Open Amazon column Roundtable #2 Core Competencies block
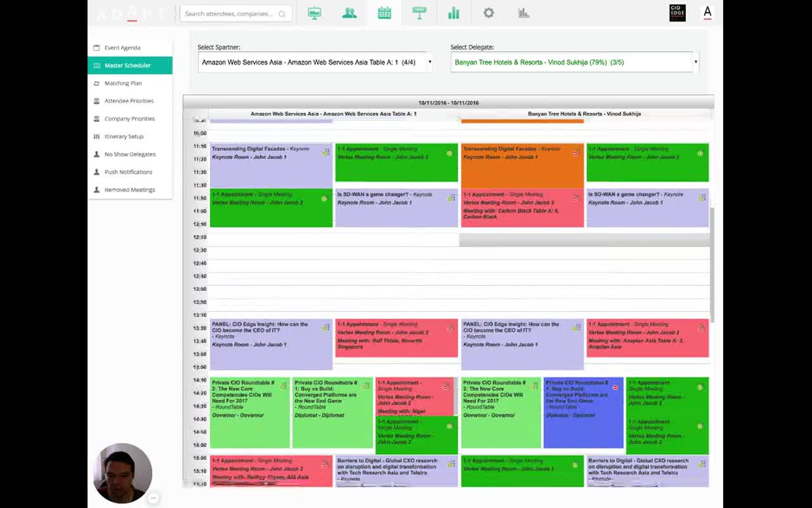812x508 pixels. click(250, 413)
